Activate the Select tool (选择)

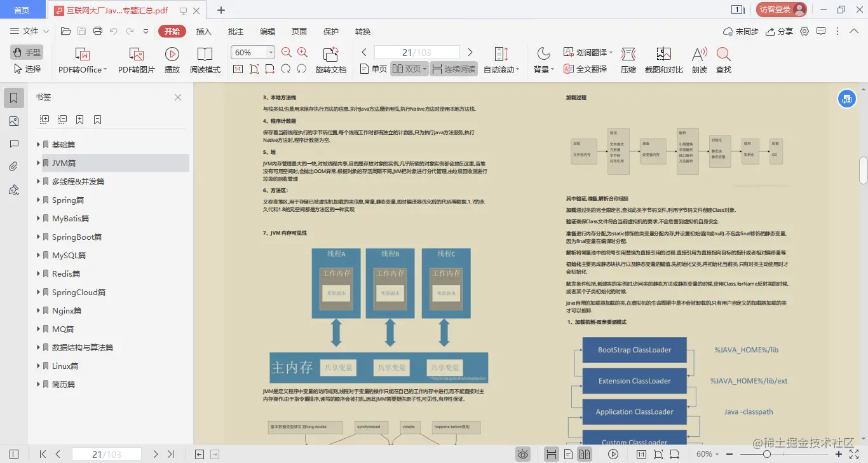[27, 69]
